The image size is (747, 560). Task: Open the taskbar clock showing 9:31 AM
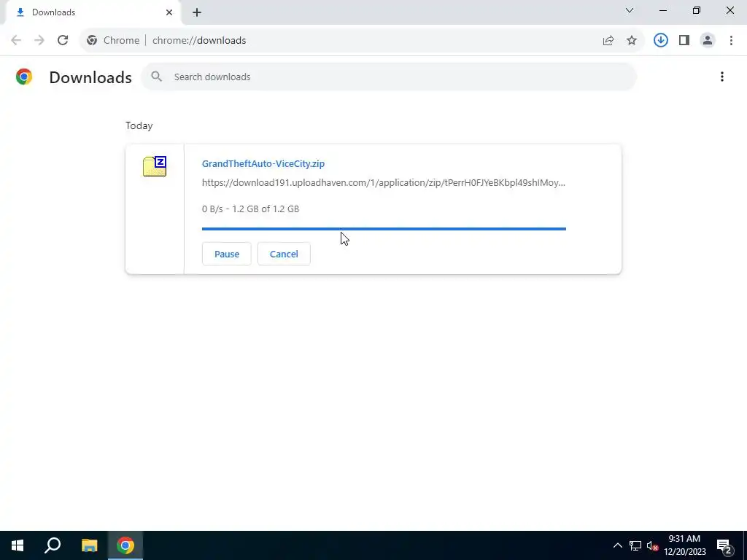(x=684, y=545)
